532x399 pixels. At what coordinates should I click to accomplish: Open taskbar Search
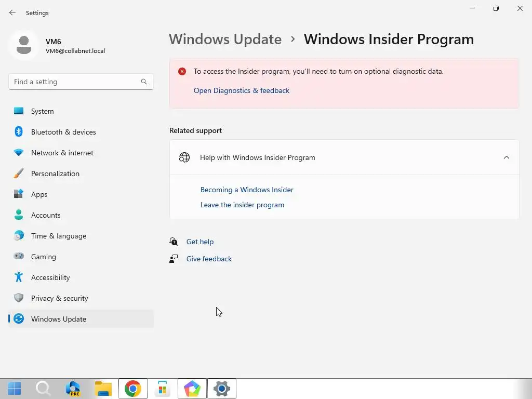click(44, 389)
